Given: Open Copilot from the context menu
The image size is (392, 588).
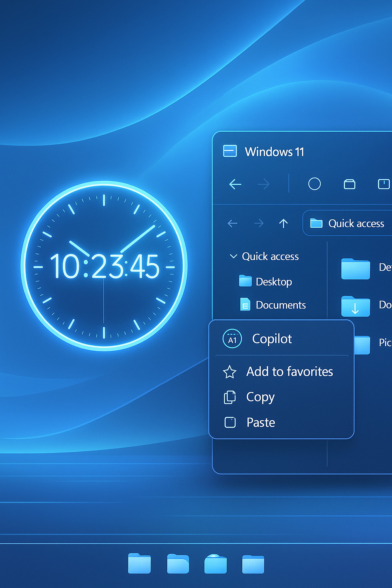Looking at the screenshot, I should [272, 339].
